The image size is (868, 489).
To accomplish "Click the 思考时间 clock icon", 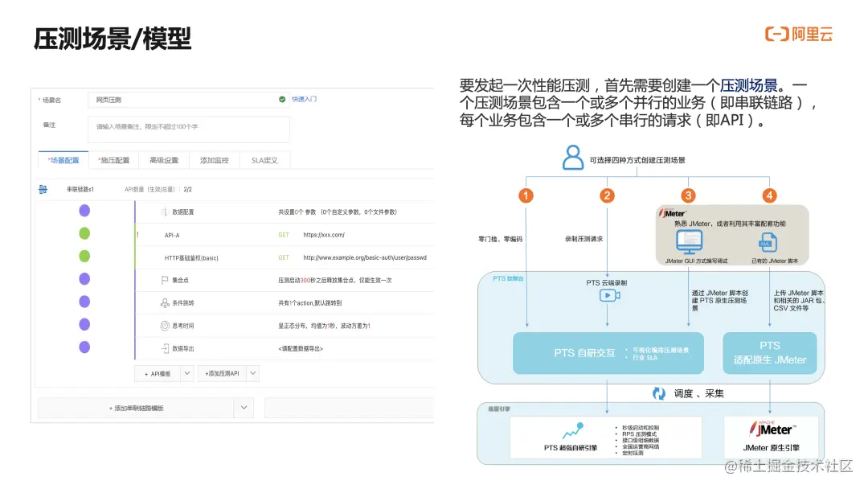I will 165,326.
